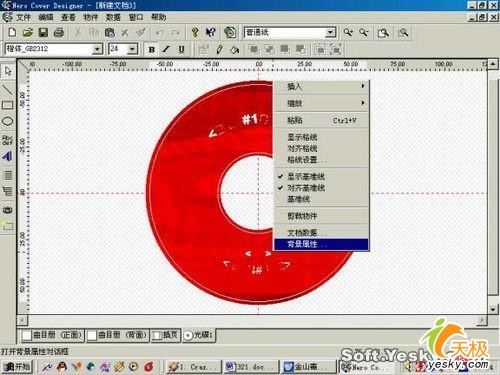Click the Bold formatting button
The image size is (500, 375).
click(x=152, y=49)
